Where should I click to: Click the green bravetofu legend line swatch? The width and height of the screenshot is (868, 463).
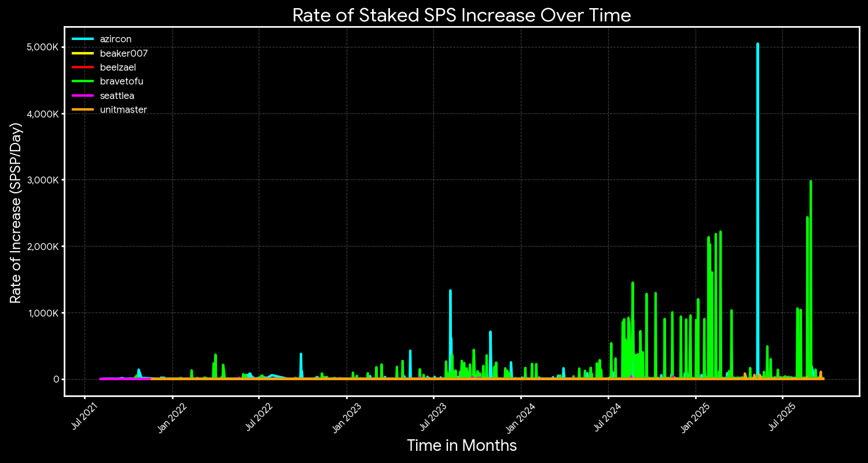[x=83, y=82]
